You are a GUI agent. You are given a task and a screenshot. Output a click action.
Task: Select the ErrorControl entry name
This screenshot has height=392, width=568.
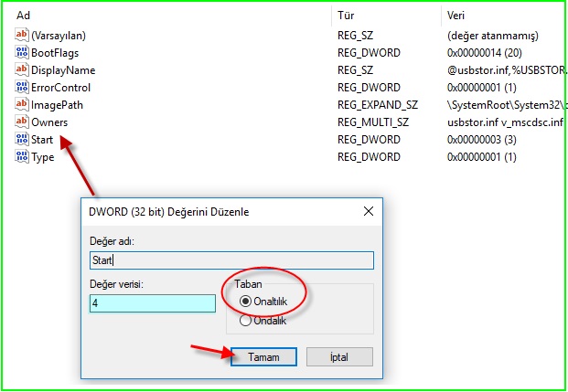(61, 88)
